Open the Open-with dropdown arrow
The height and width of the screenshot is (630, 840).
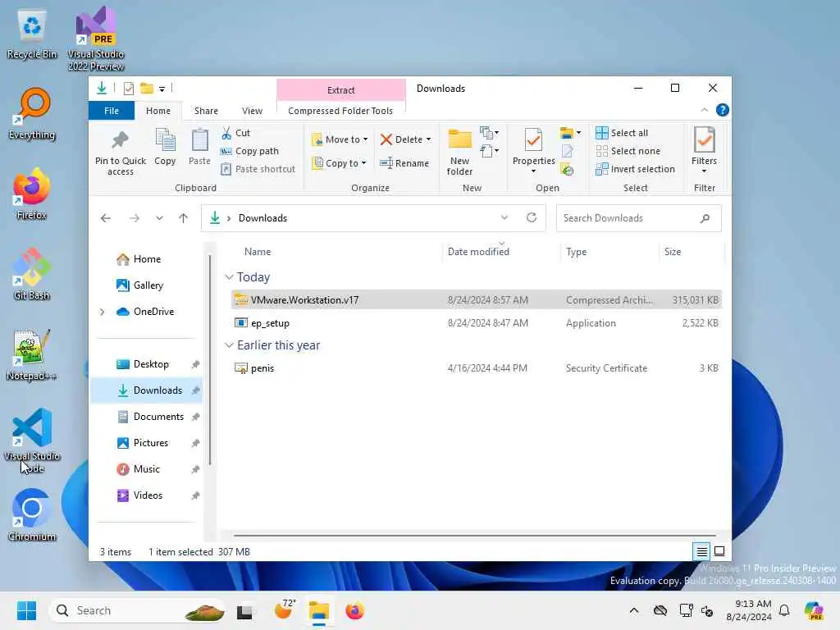pos(578,133)
